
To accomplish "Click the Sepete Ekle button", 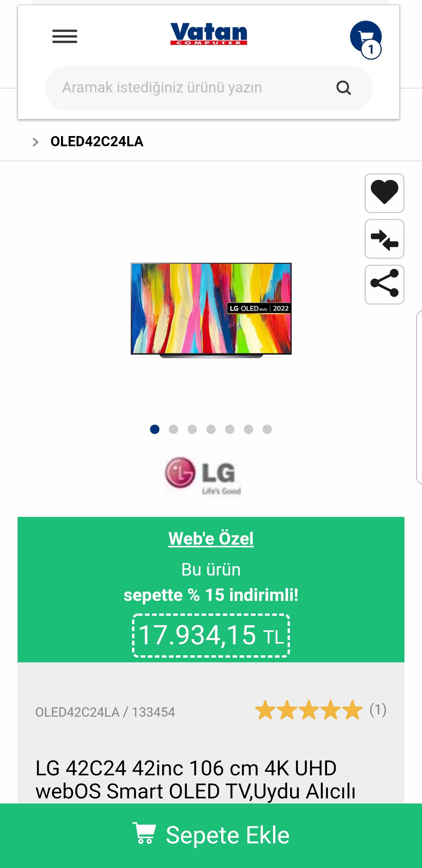I will point(211,836).
